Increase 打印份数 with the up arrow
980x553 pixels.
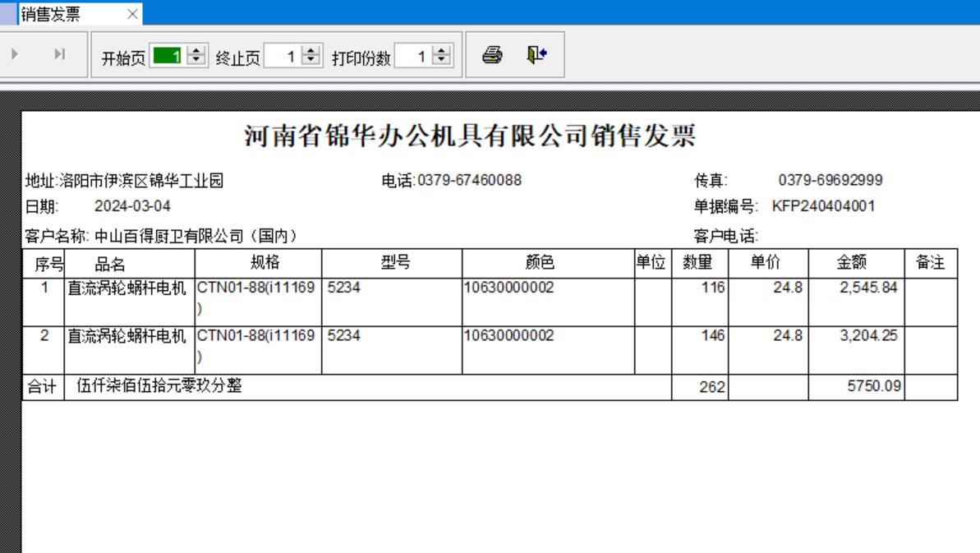(x=440, y=53)
